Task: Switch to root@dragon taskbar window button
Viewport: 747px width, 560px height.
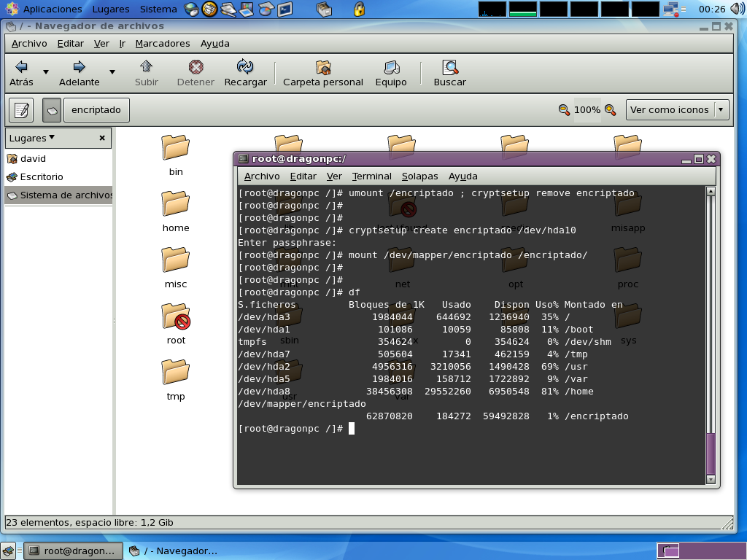Action: [x=71, y=551]
